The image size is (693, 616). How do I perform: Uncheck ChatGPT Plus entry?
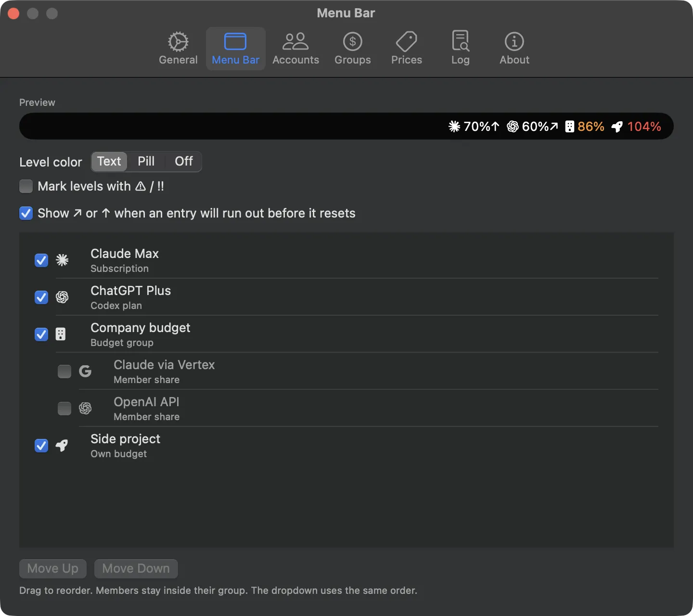(41, 297)
